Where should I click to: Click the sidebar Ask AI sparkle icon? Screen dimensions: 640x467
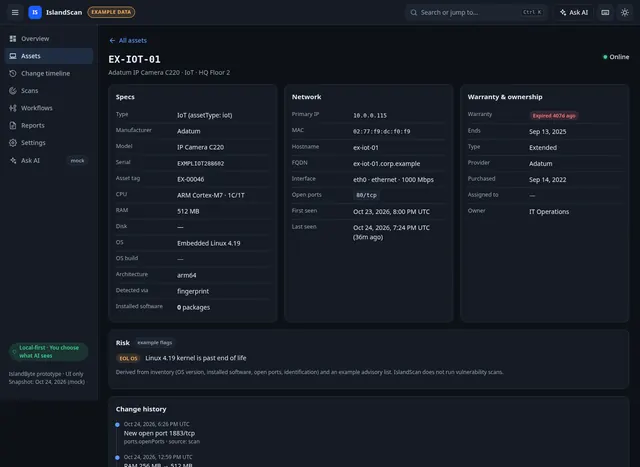pos(13,160)
